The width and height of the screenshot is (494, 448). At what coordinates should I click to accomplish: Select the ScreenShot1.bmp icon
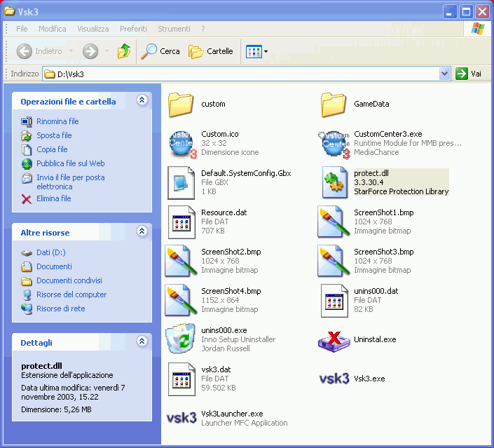click(334, 222)
